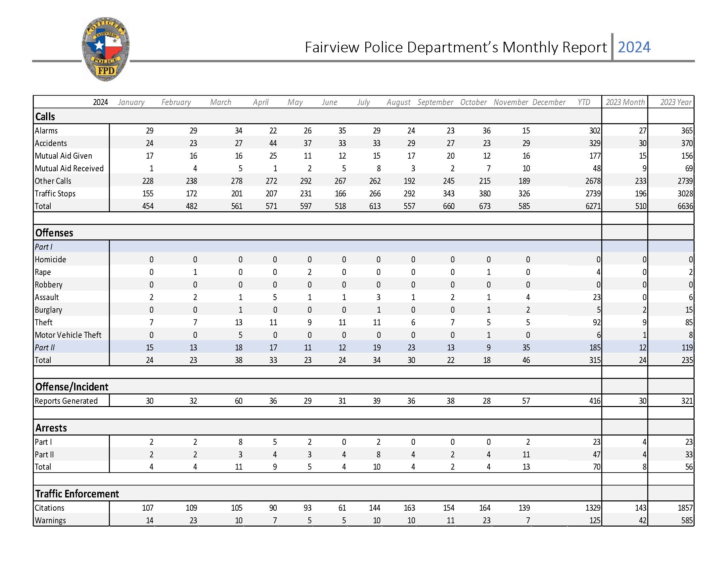
Task: Click Offenses Total 2023 Year value 235
Action: tap(687, 360)
